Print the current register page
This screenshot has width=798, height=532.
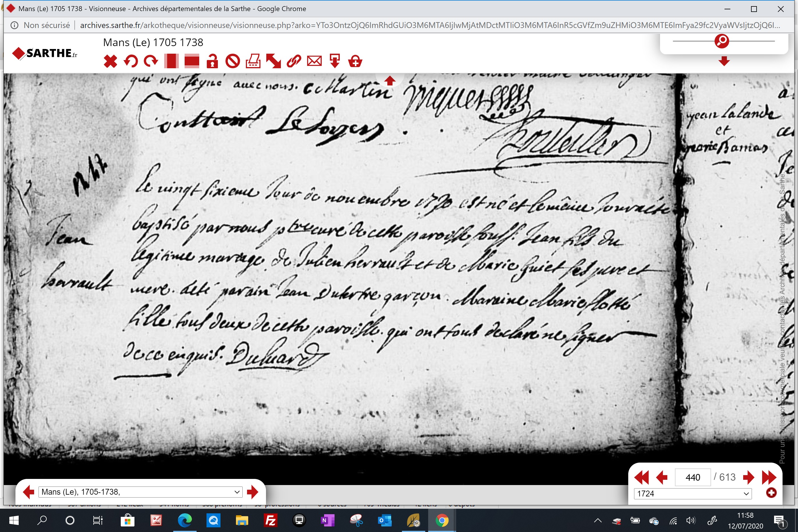(x=253, y=62)
